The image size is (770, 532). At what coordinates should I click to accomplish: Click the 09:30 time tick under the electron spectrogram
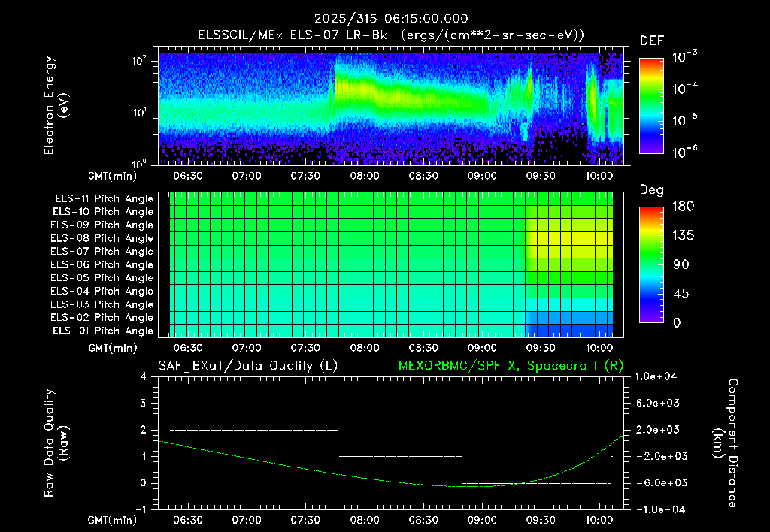(541, 176)
